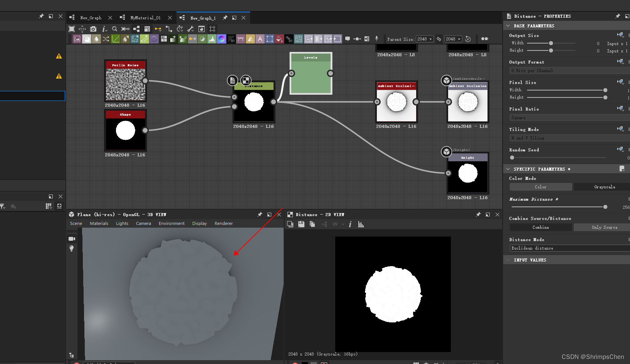Click the comment icon in the node toolbar

coord(348,39)
